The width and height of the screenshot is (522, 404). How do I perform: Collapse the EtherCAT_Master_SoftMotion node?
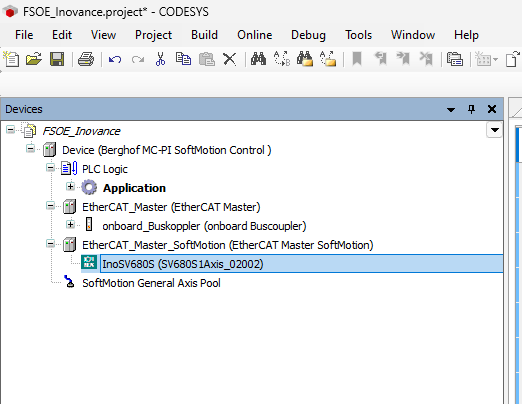coord(50,244)
